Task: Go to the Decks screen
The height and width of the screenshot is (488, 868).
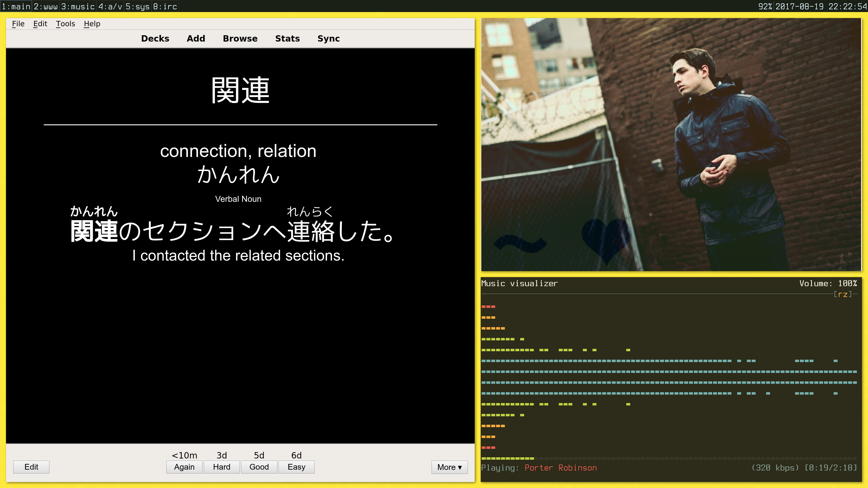Action: 155,38
